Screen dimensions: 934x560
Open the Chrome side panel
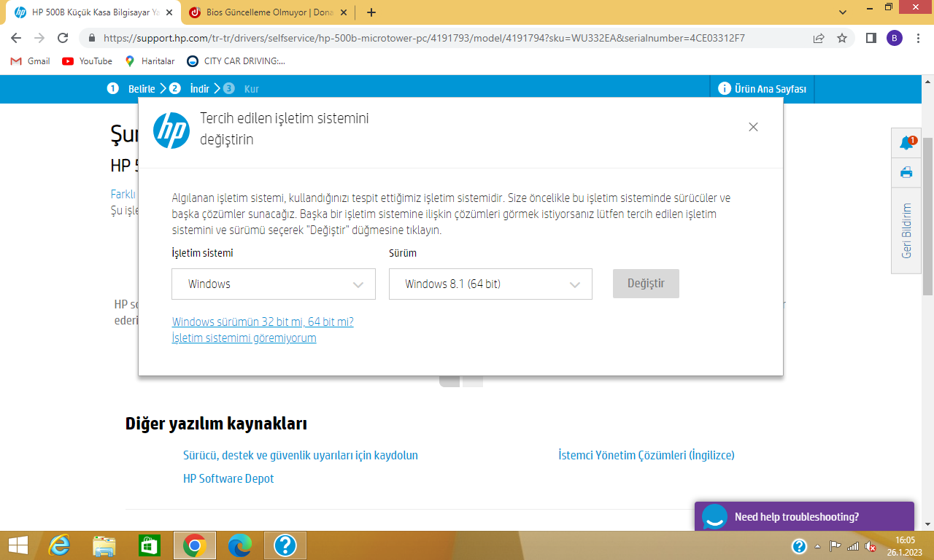(x=871, y=38)
